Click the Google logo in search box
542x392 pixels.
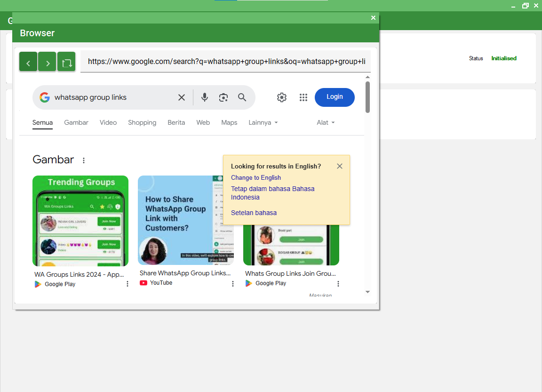click(45, 97)
